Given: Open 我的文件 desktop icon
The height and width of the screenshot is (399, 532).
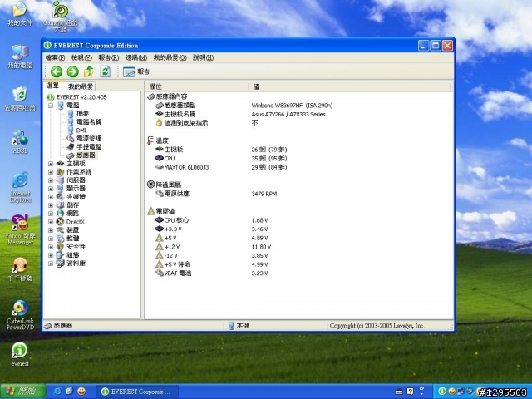Looking at the screenshot, I should click(x=20, y=13).
